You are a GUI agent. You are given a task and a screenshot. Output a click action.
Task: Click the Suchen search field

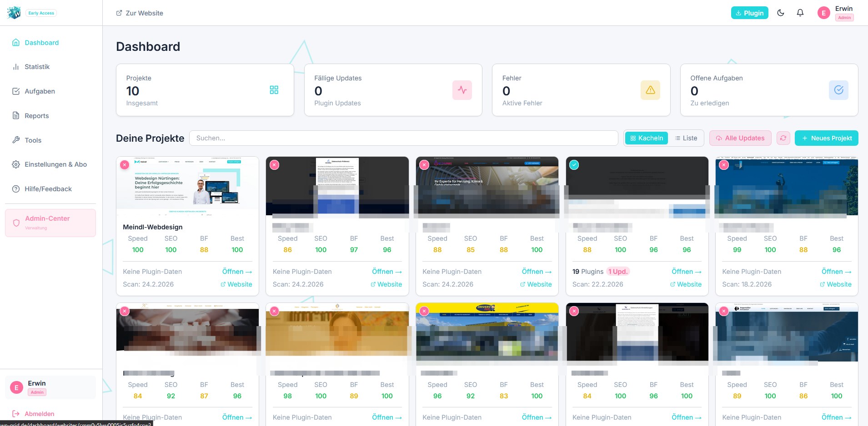[x=403, y=138]
